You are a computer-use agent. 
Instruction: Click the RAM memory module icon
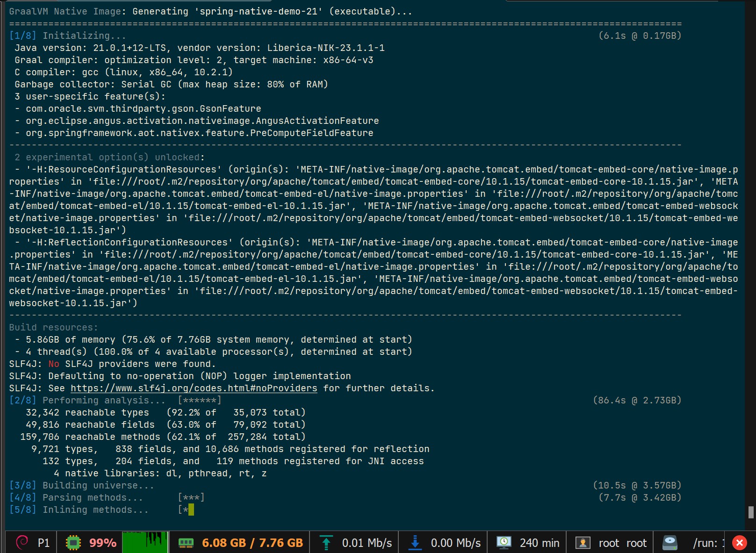coord(186,543)
